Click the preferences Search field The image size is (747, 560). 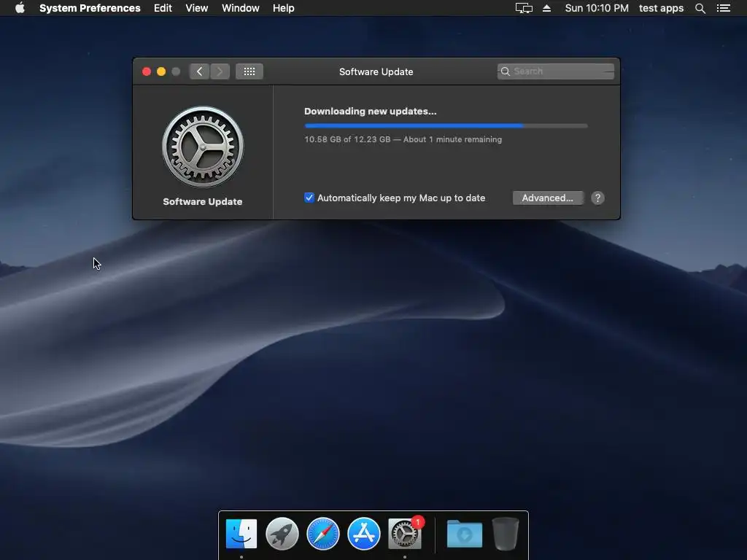click(555, 71)
